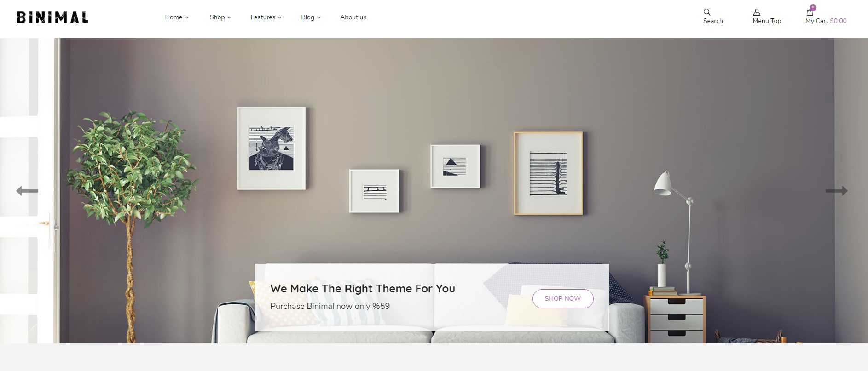Go to the previous slide with the left arrow
868x371 pixels.
click(27, 191)
